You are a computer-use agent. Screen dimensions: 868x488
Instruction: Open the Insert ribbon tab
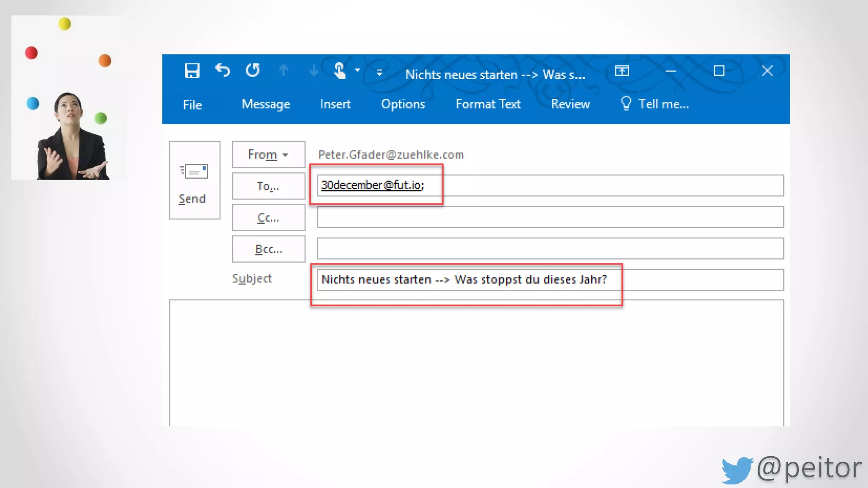tap(335, 104)
